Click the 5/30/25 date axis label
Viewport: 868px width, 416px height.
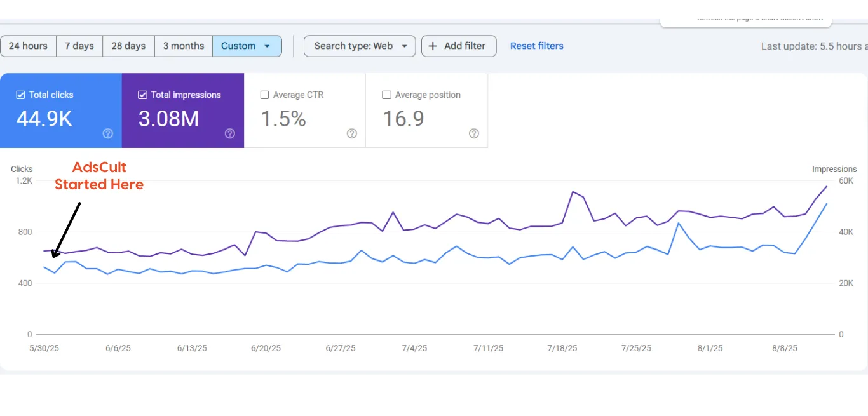coord(44,348)
